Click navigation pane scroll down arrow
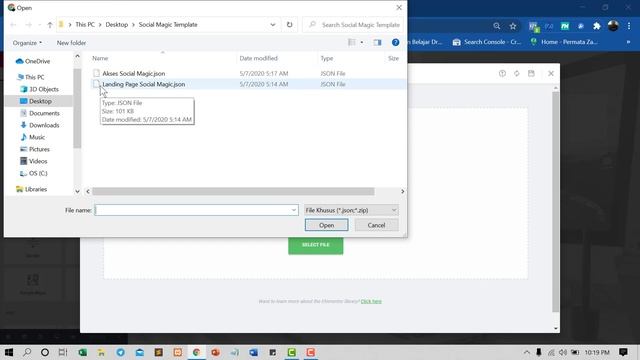The image size is (640, 360). [77, 191]
